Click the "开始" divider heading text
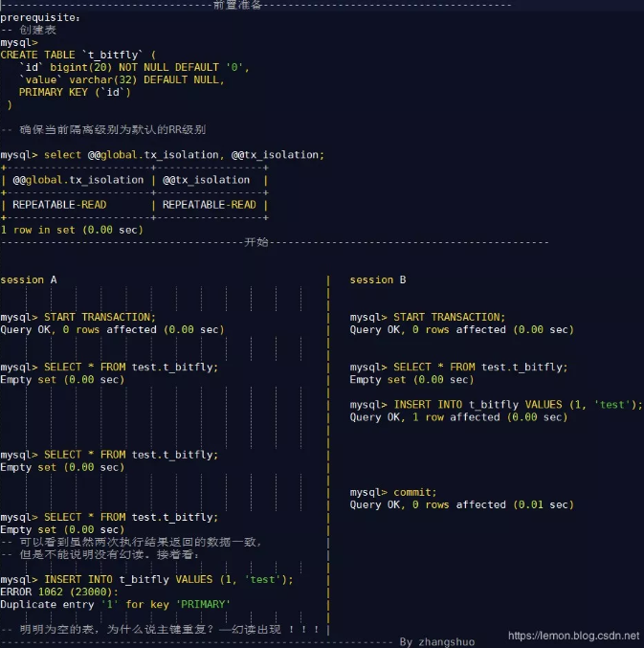The image size is (644, 648). [x=256, y=242]
